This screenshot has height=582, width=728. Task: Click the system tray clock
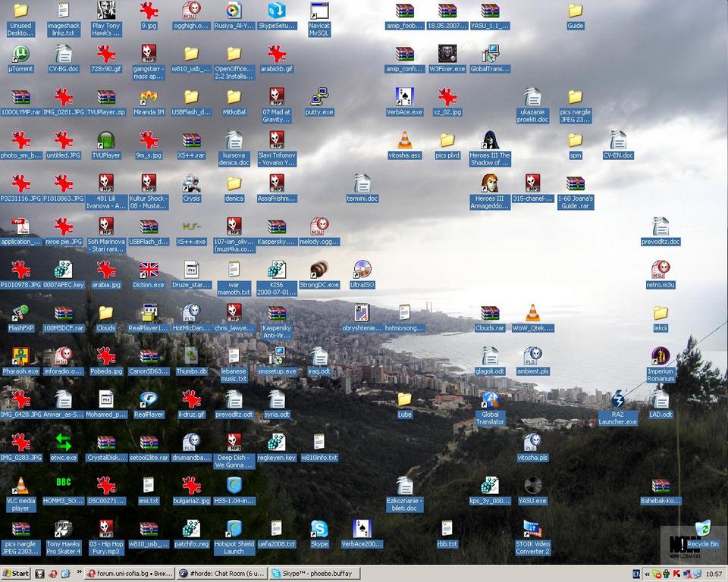pos(714,574)
